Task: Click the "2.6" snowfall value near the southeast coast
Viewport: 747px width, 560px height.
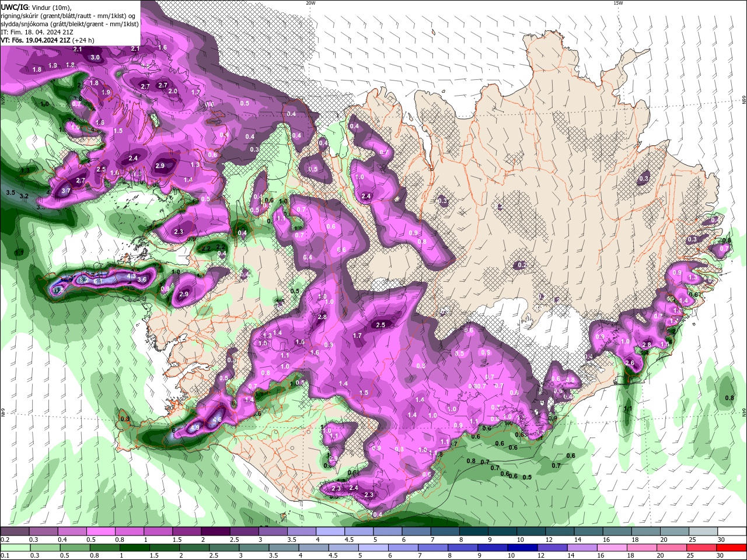Action: [630, 363]
